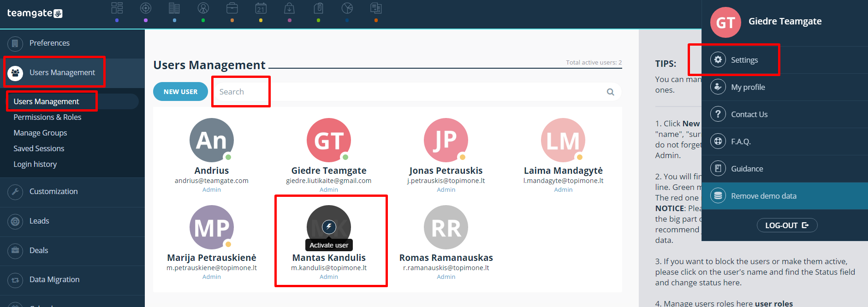The image size is (868, 307).
Task: Open the Deals briefcase icon in top bar
Action: pos(232,8)
